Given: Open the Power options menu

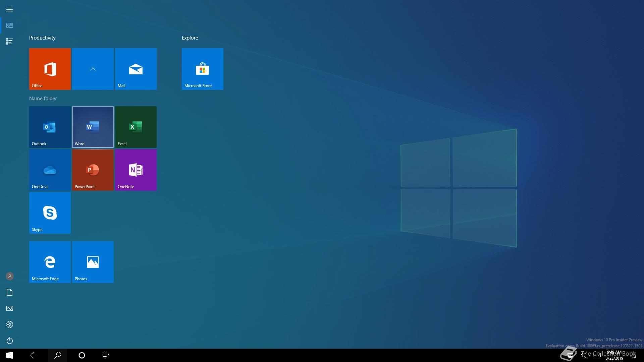Looking at the screenshot, I should [10, 341].
